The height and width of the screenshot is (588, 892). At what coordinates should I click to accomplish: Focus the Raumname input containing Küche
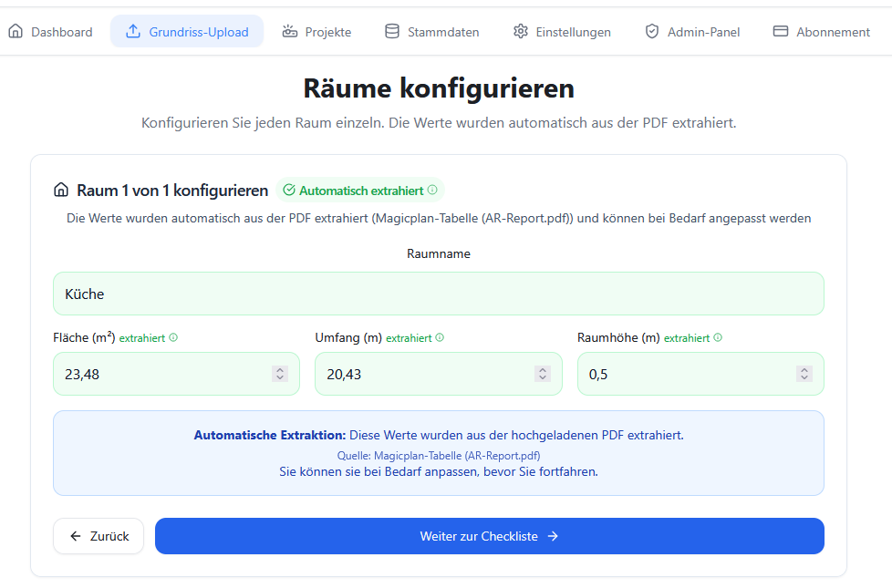click(438, 294)
